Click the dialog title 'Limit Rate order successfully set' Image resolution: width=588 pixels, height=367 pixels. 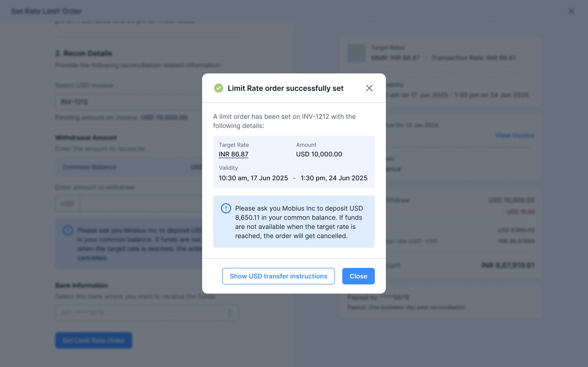(x=286, y=88)
